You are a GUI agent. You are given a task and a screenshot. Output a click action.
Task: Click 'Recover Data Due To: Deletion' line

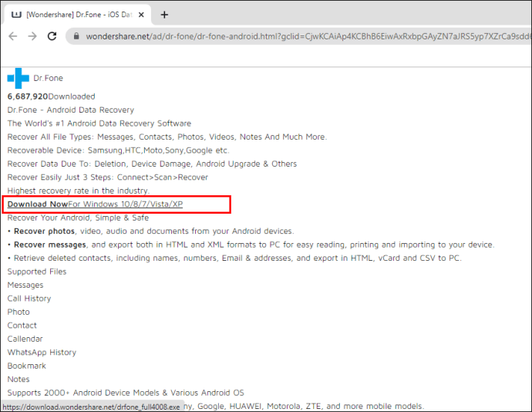152,164
